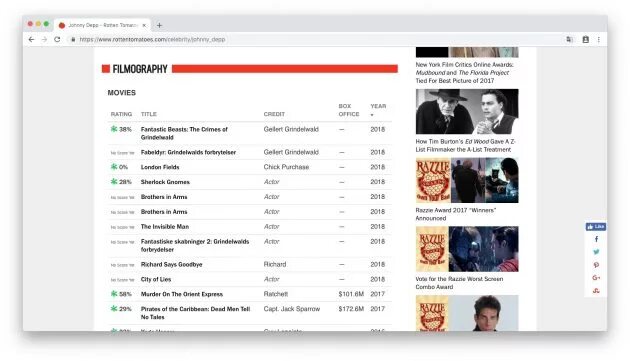Image resolution: width=630 pixels, height=361 pixels.
Task: Sort movies by the Year column arrow
Action: tap(372, 115)
